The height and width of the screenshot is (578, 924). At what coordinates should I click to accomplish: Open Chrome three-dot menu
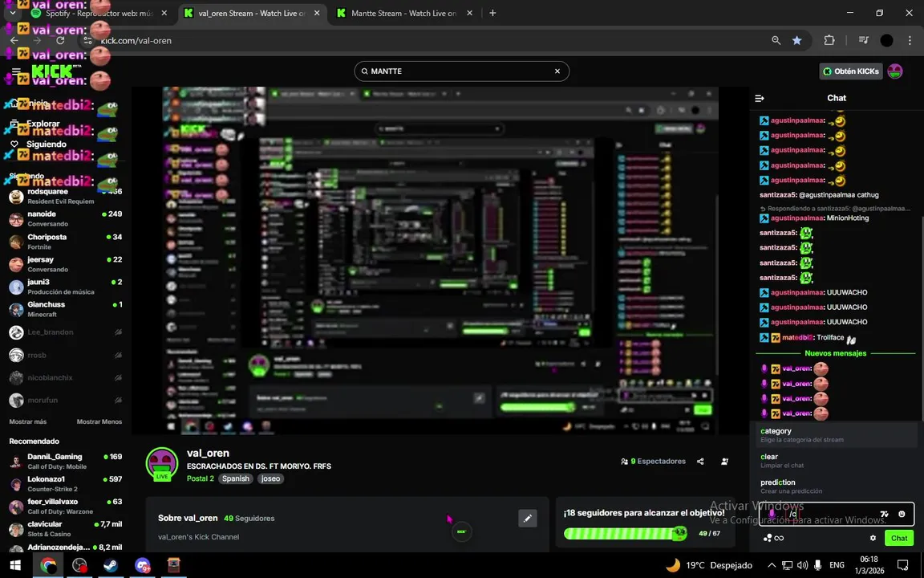coord(910,41)
